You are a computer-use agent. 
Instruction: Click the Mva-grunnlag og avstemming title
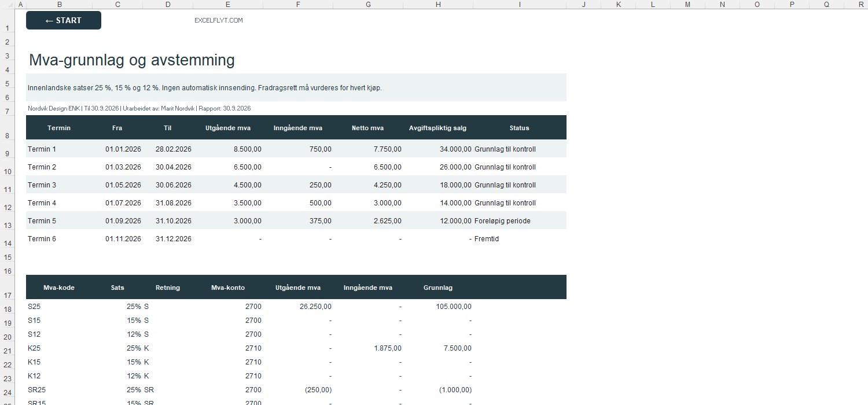tap(132, 60)
